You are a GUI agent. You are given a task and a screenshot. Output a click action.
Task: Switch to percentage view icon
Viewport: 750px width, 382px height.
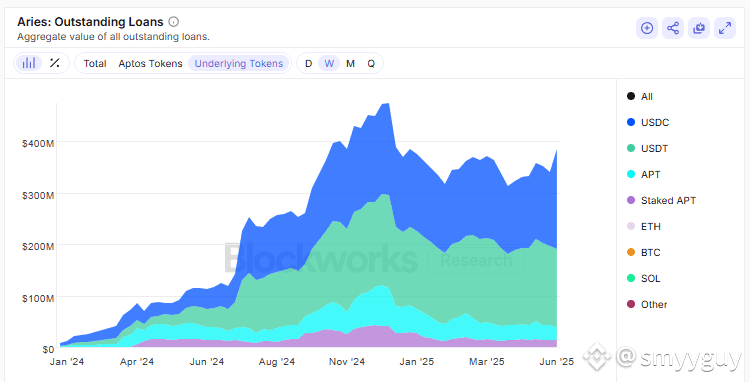tap(55, 63)
